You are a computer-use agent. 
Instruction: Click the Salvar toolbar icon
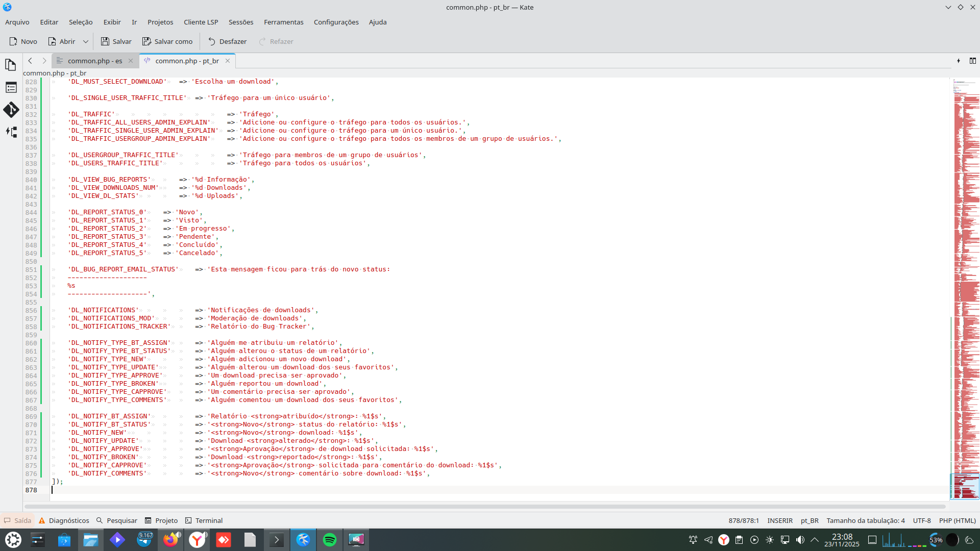[116, 41]
